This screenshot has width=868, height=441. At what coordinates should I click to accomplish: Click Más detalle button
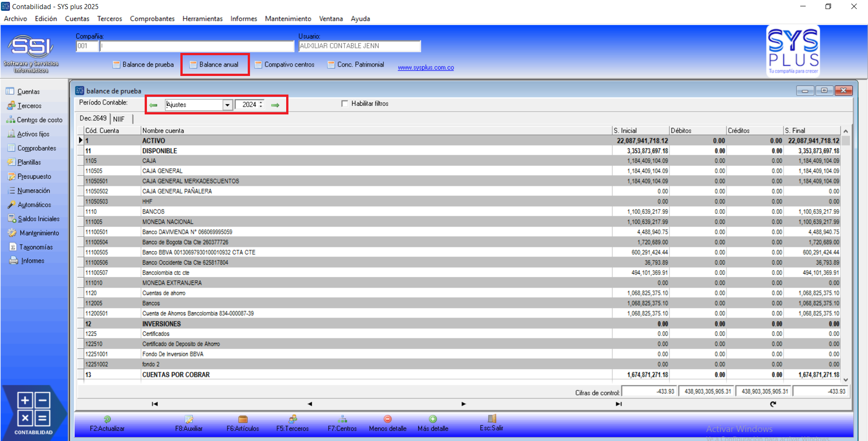(x=433, y=424)
